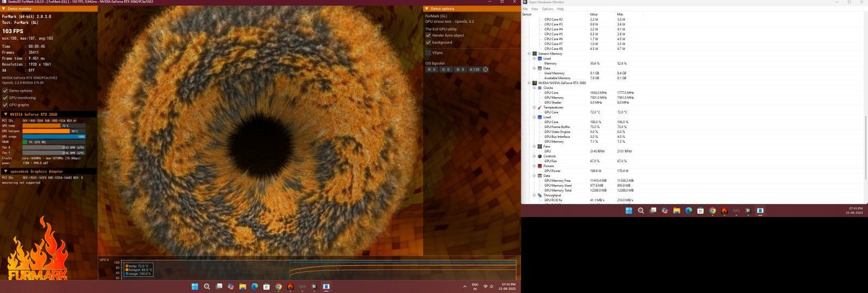Viewport: 868px width, 293px height.
Task: Collapse the Load node under the NVIDIA GPU
Action: pos(534,117)
